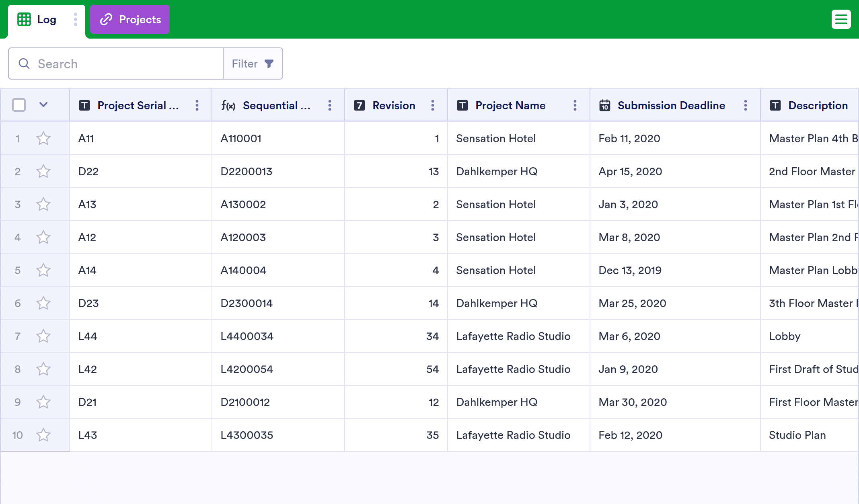Open Submission Deadline column options menu
This screenshot has height=504, width=859.
745,105
